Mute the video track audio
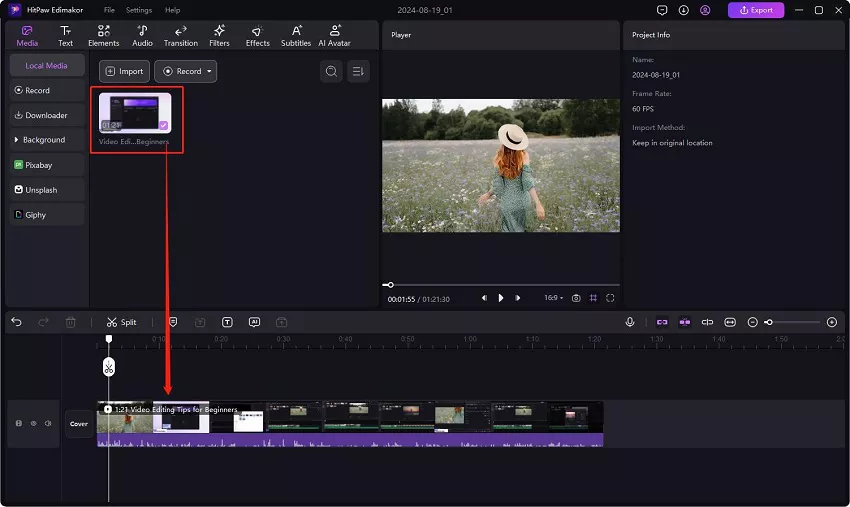850x507 pixels. point(48,423)
